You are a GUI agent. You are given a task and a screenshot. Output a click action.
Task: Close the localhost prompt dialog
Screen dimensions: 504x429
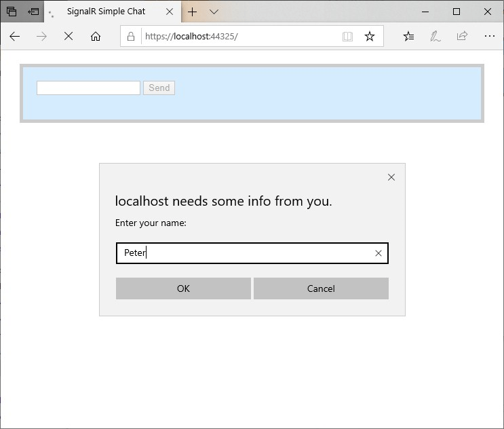391,177
